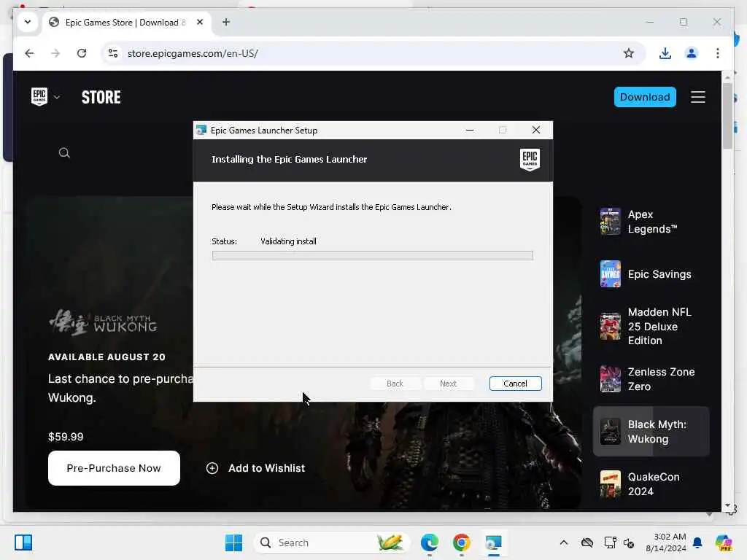Open the hamburger menu in store header
The height and width of the screenshot is (560, 747).
point(698,97)
